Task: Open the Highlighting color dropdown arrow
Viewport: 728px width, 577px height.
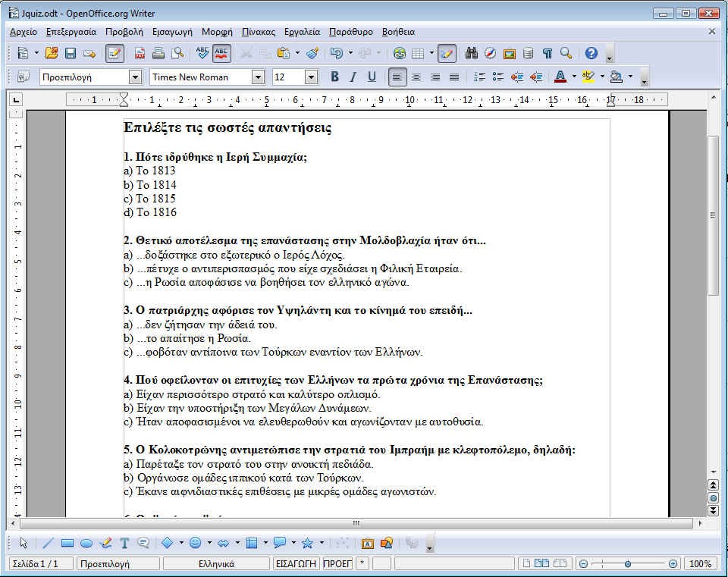Action: coord(602,77)
